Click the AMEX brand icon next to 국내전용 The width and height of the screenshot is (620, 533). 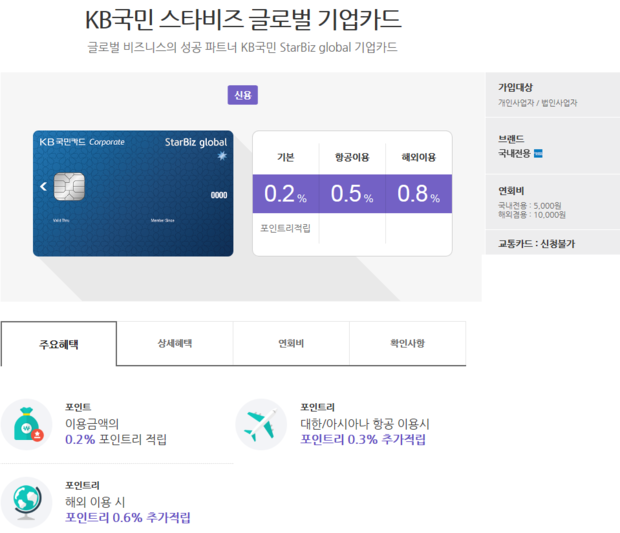538,153
